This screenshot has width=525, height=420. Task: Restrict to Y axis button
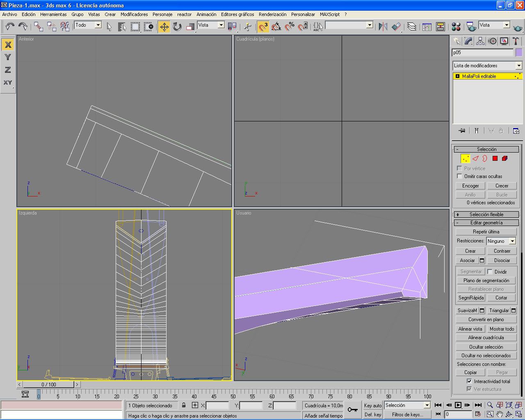tap(8, 57)
